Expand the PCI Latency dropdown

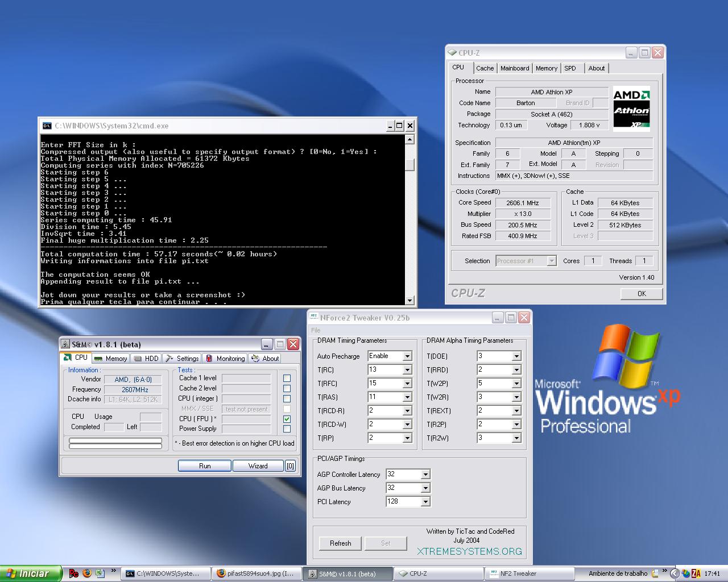(x=425, y=502)
